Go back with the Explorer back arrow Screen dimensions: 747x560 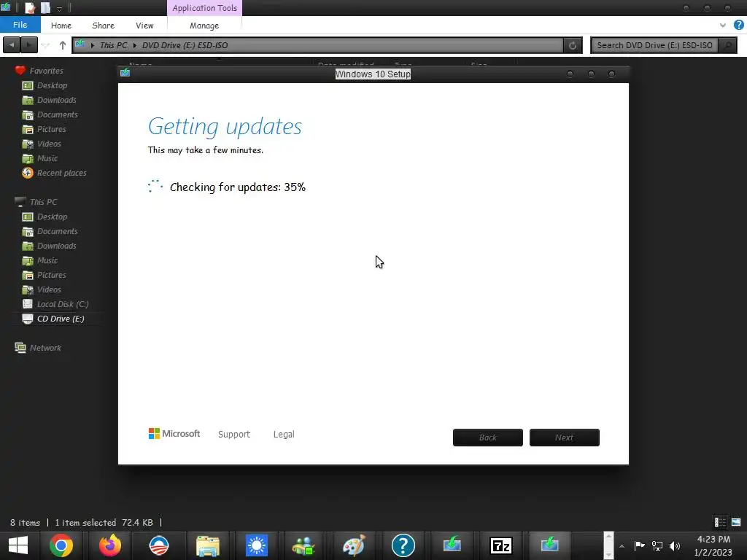12,45
